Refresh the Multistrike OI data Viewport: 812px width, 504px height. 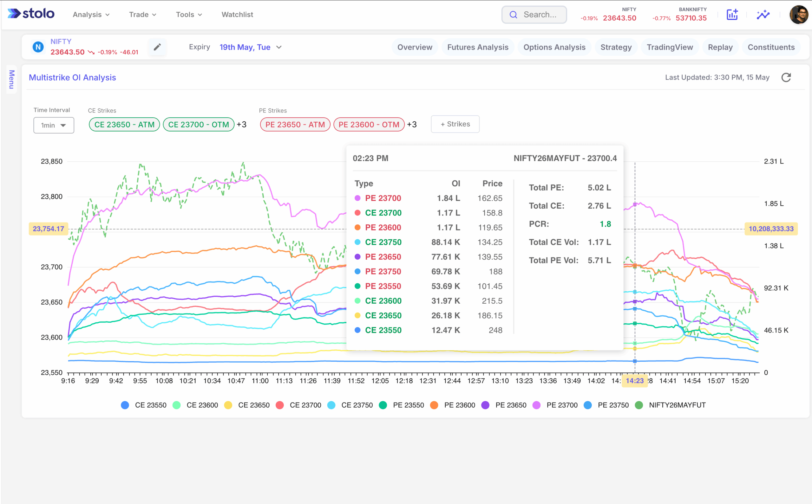tap(786, 77)
